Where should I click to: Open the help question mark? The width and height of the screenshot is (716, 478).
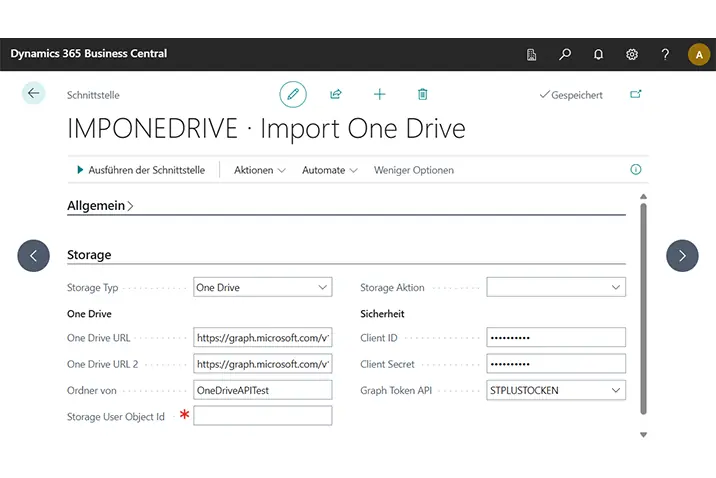[x=665, y=55]
